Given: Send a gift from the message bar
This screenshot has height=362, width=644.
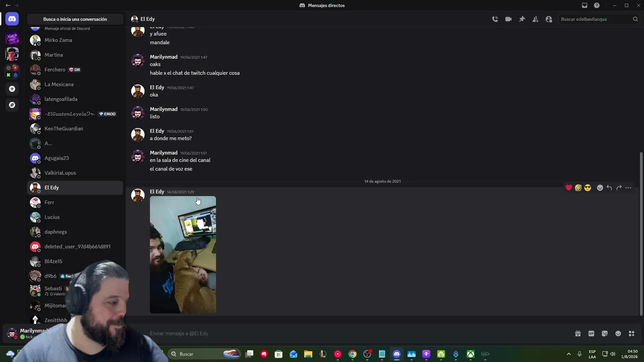Looking at the screenshot, I should (x=578, y=333).
